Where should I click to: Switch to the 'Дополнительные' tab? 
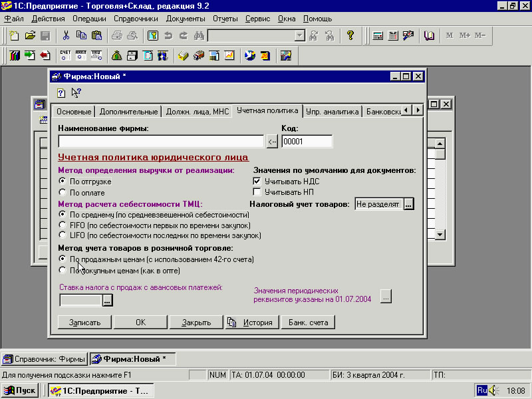click(x=128, y=112)
